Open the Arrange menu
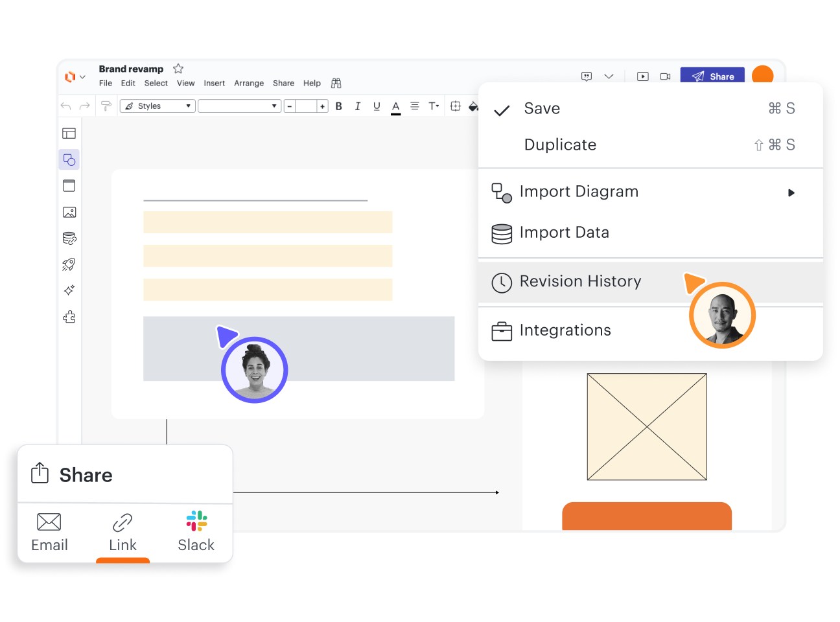840x622 pixels. click(x=249, y=84)
